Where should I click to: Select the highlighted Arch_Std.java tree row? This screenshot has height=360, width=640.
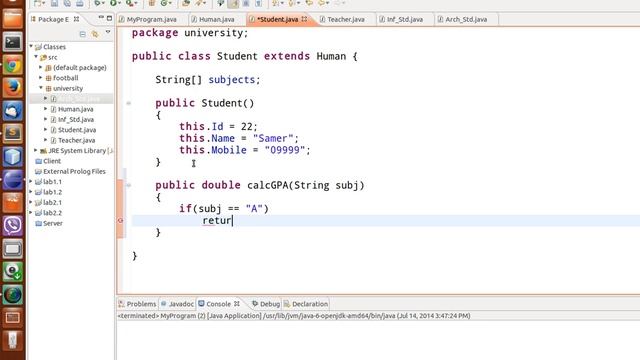click(x=71, y=98)
